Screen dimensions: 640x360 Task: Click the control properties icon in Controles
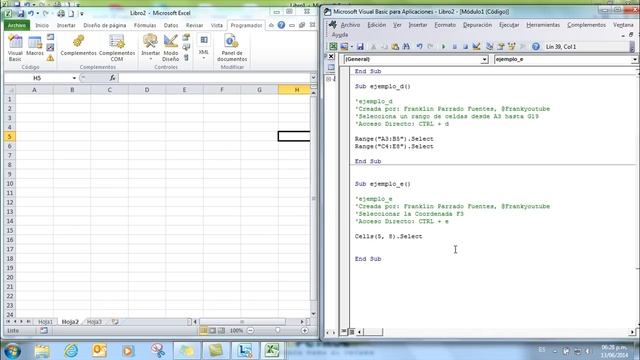[186, 38]
